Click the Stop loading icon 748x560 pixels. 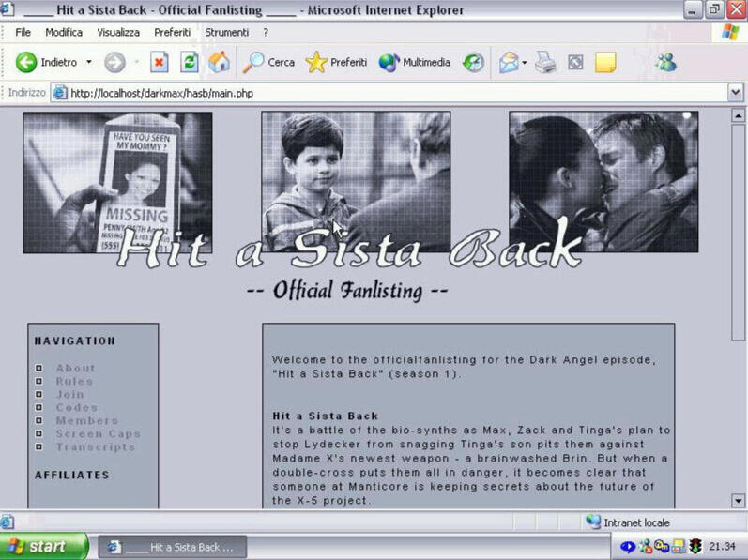[x=160, y=63]
